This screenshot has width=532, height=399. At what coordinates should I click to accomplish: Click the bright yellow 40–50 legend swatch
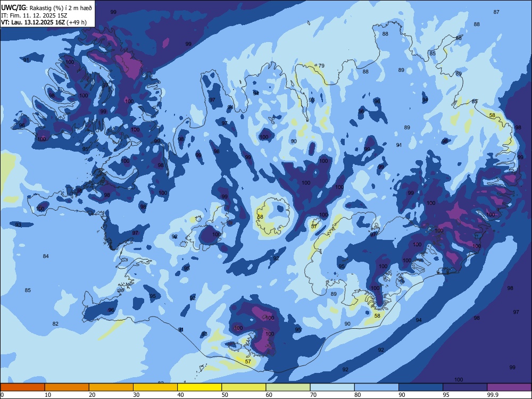coord(199,387)
